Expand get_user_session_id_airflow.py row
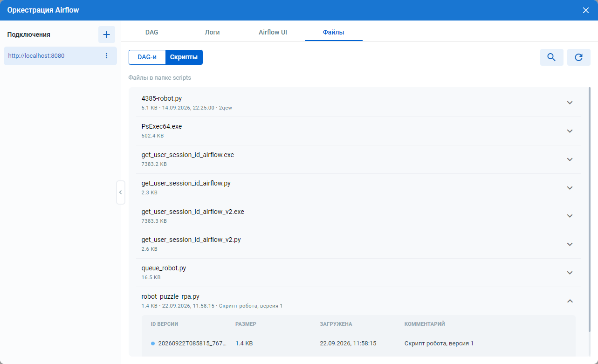The height and width of the screenshot is (364, 598). (570, 188)
